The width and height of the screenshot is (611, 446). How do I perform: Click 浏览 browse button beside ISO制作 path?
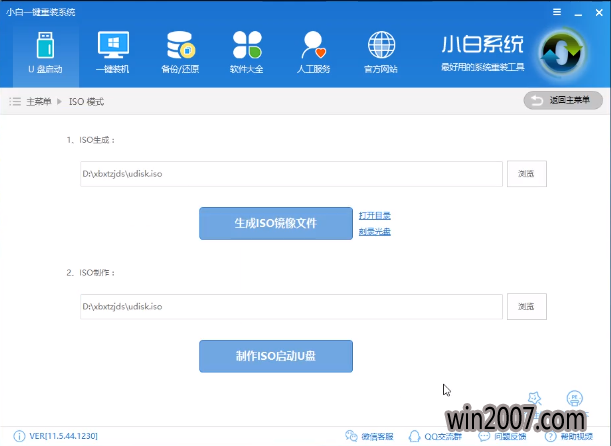pyautogui.click(x=526, y=306)
